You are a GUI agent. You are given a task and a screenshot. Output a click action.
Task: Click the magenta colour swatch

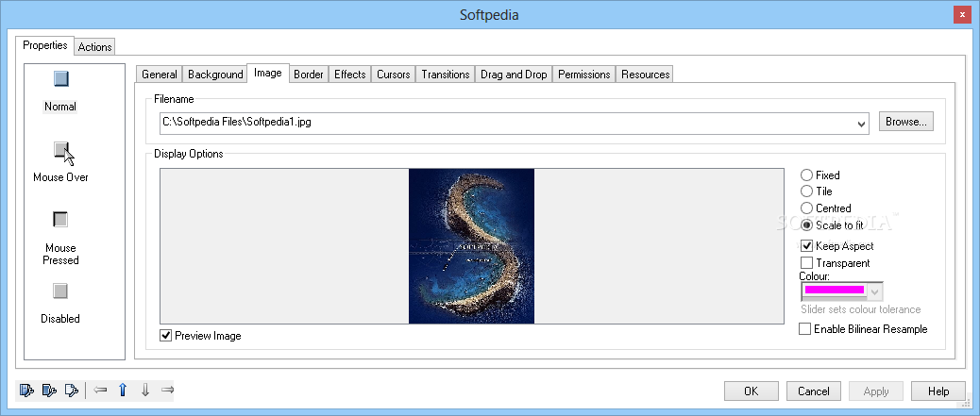click(835, 290)
